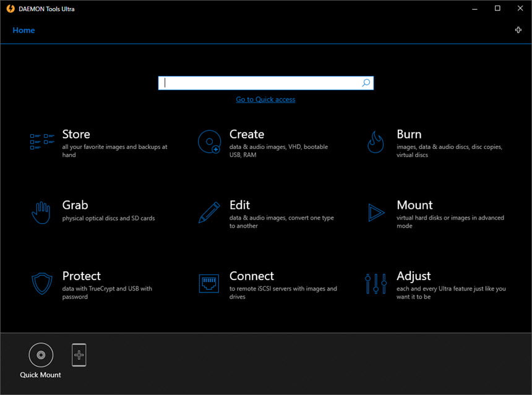The width and height of the screenshot is (532, 395).
Task: Add a new device with plus icon
Action: (79, 355)
